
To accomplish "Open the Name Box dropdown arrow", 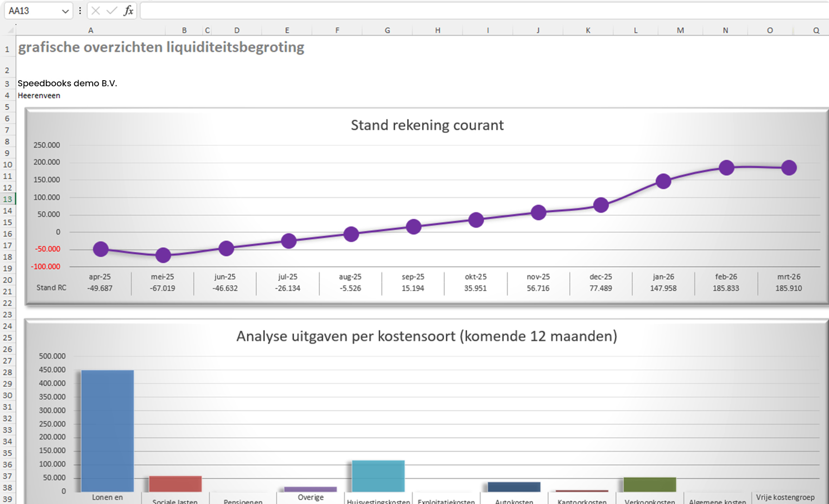I will (65, 11).
